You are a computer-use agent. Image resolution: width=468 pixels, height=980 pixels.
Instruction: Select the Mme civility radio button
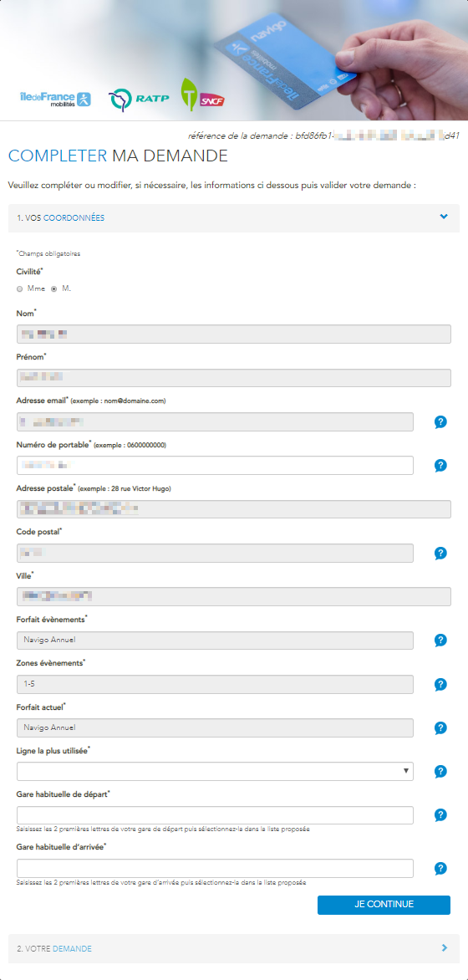(x=20, y=288)
